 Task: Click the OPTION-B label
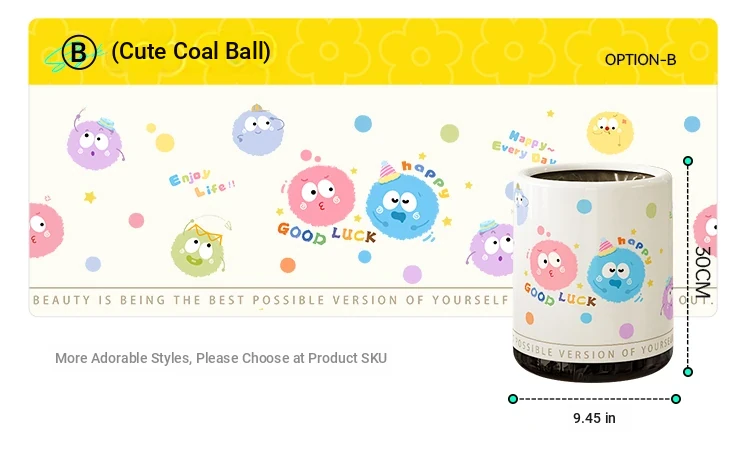click(x=640, y=60)
